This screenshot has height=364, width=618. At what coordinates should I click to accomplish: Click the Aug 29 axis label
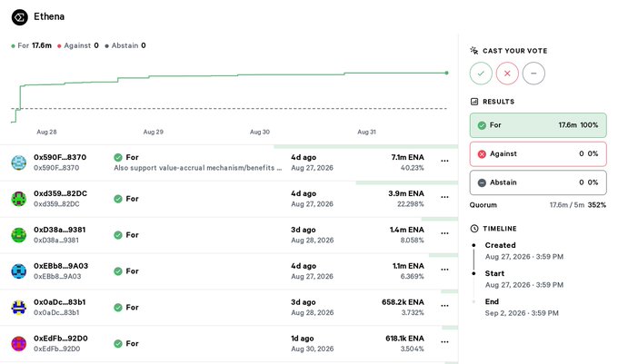[154, 132]
